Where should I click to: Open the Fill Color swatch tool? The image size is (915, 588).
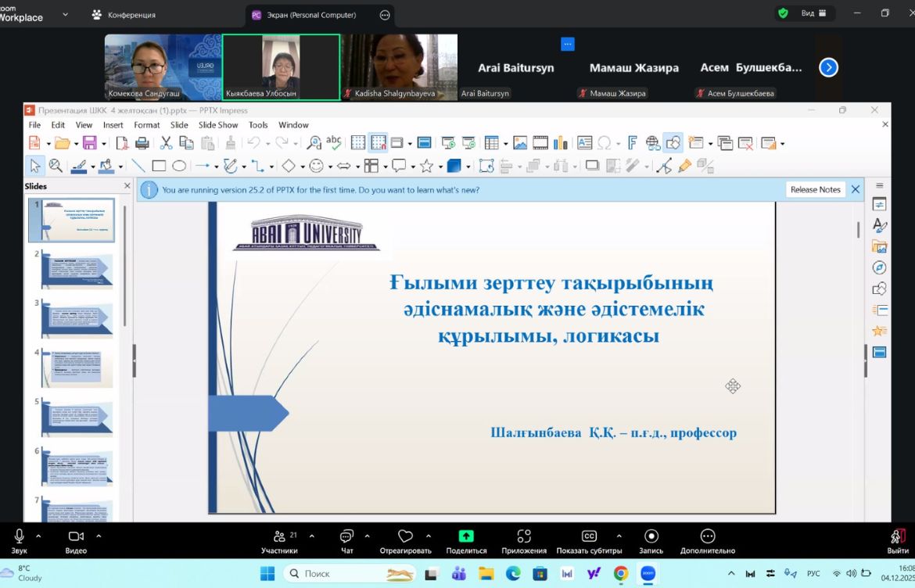106,166
